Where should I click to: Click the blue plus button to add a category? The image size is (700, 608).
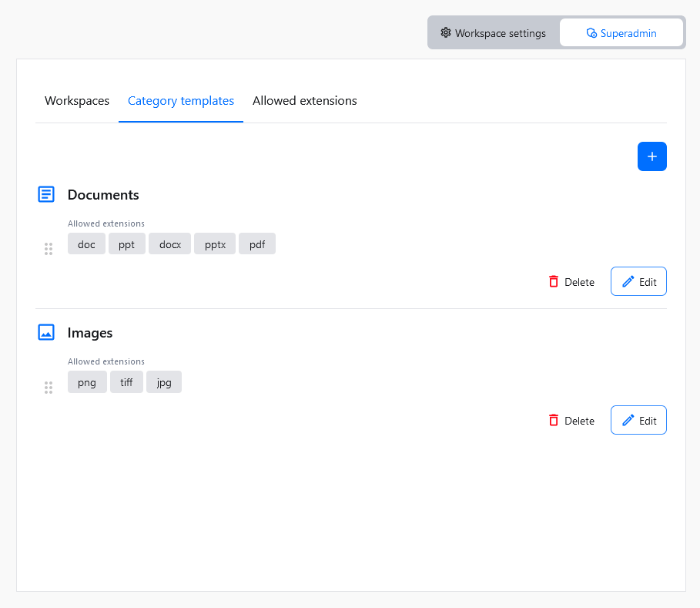click(x=651, y=156)
